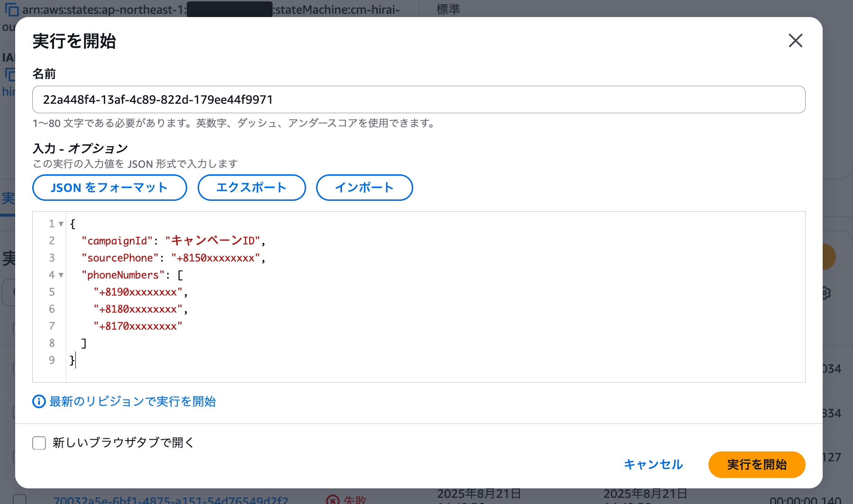The height and width of the screenshot is (504, 853).
Task: Click the "campaignId" key in editor
Action: (117, 241)
